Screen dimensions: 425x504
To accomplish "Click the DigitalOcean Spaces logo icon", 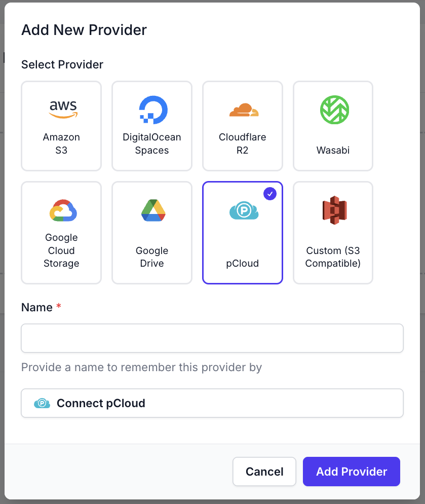I will point(153,110).
